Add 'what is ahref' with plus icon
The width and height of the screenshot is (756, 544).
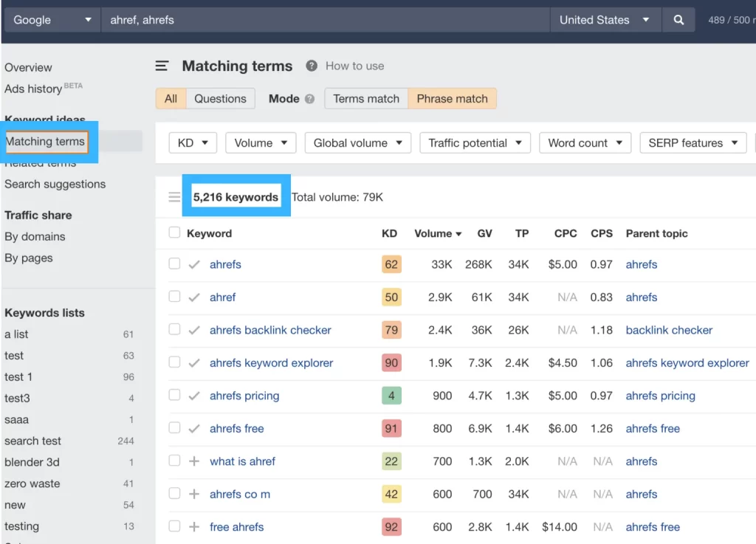194,461
